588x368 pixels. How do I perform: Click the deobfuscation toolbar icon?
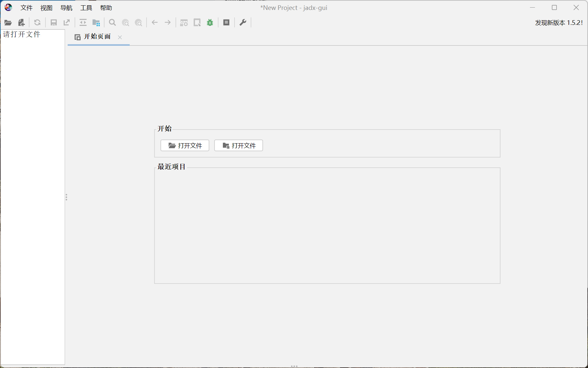pyautogui.click(x=184, y=23)
